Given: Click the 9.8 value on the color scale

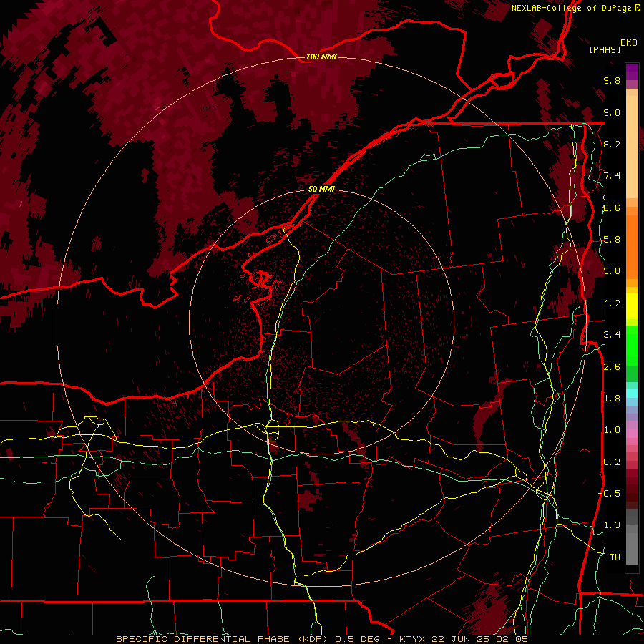Looking at the screenshot, I should click(612, 80).
